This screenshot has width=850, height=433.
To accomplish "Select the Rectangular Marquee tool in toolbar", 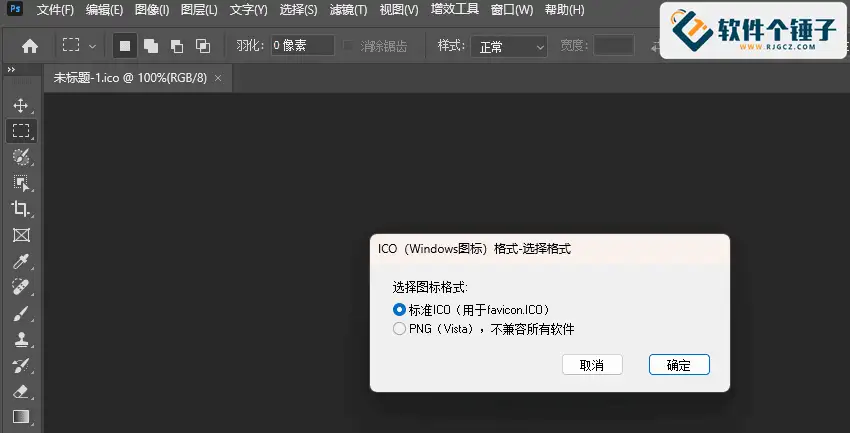I will [21, 131].
